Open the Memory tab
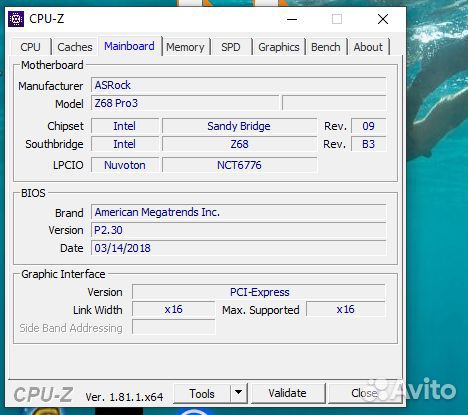This screenshot has height=415, width=468. pos(185,47)
